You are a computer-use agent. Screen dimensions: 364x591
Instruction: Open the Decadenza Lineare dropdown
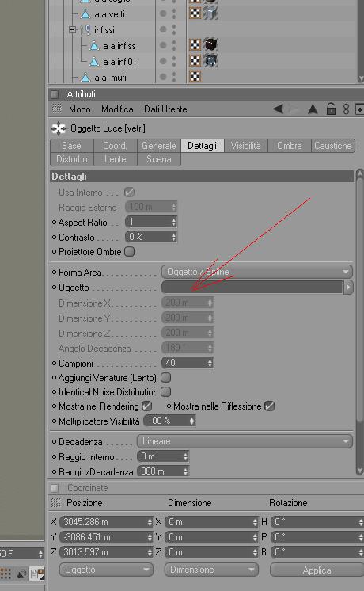tap(245, 441)
